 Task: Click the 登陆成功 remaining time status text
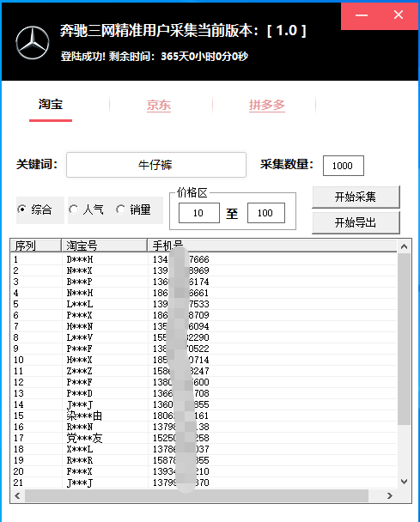(155, 57)
